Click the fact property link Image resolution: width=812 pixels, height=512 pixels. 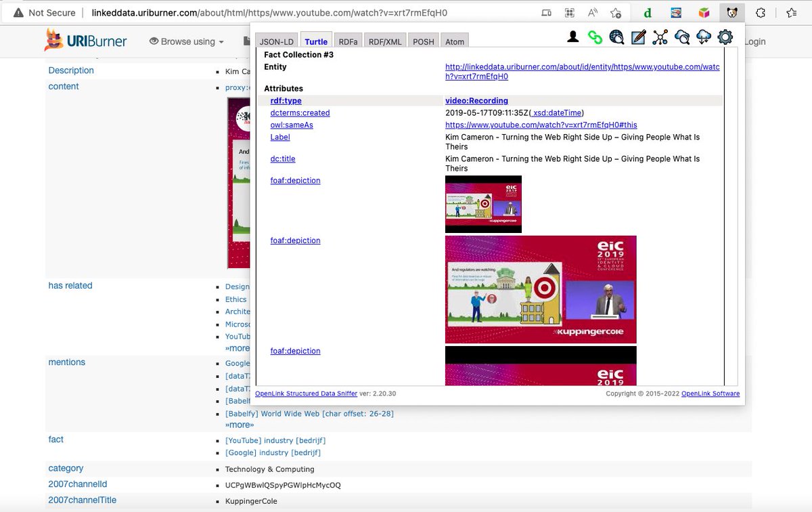[x=56, y=440]
